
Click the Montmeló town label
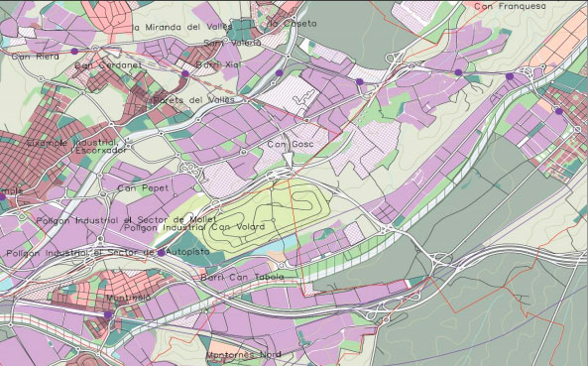129,298
